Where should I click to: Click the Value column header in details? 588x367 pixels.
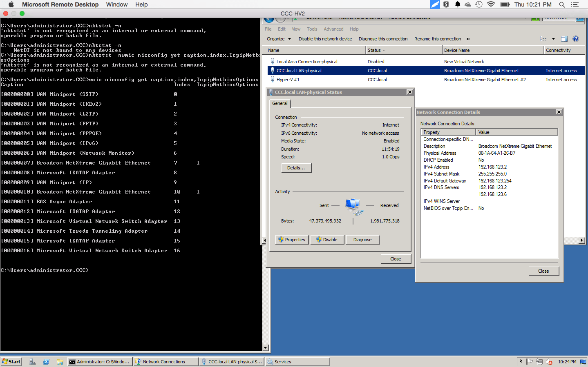517,132
